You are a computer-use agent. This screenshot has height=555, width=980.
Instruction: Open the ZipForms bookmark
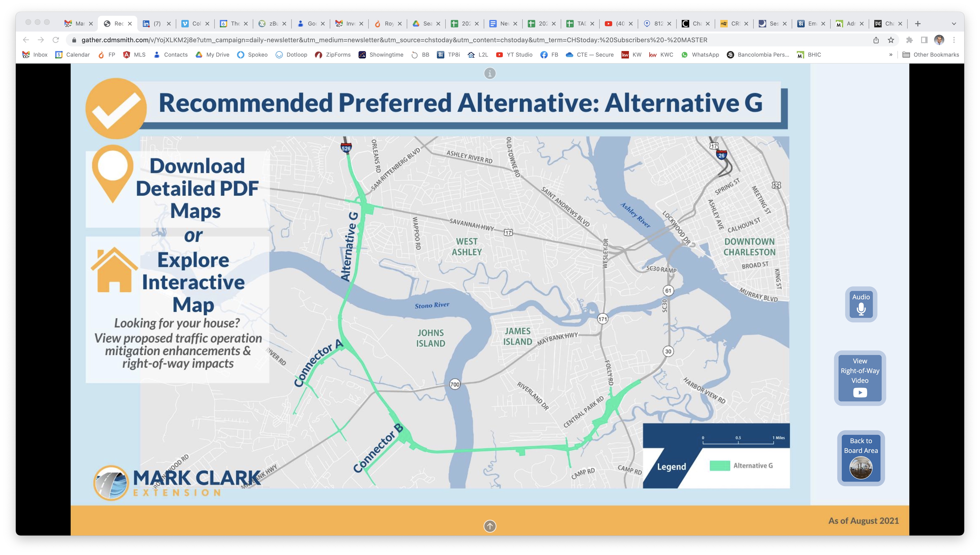point(333,55)
